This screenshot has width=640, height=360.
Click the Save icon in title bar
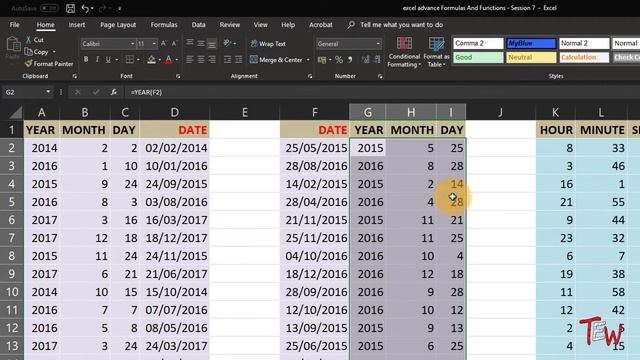coord(70,8)
